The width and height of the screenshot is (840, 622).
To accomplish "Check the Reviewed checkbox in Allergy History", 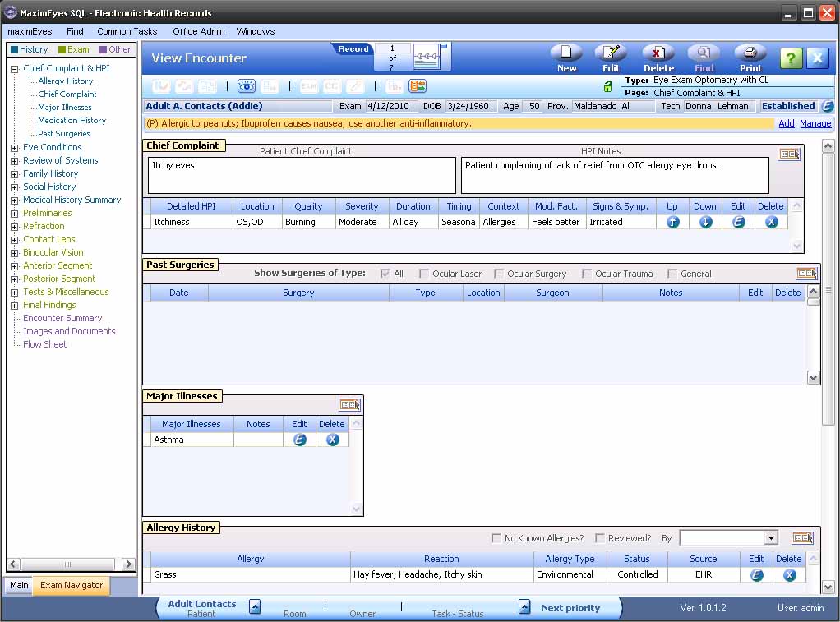I will pyautogui.click(x=599, y=538).
